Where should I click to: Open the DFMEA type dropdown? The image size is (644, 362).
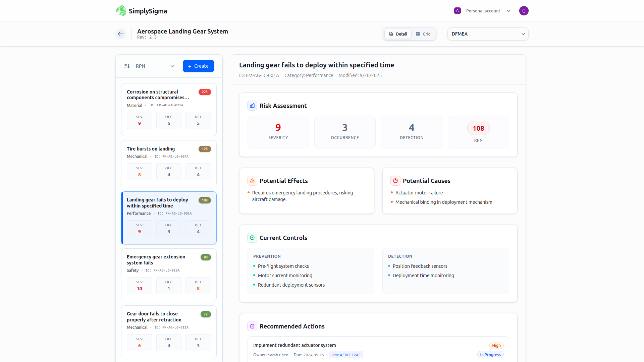[x=488, y=34]
